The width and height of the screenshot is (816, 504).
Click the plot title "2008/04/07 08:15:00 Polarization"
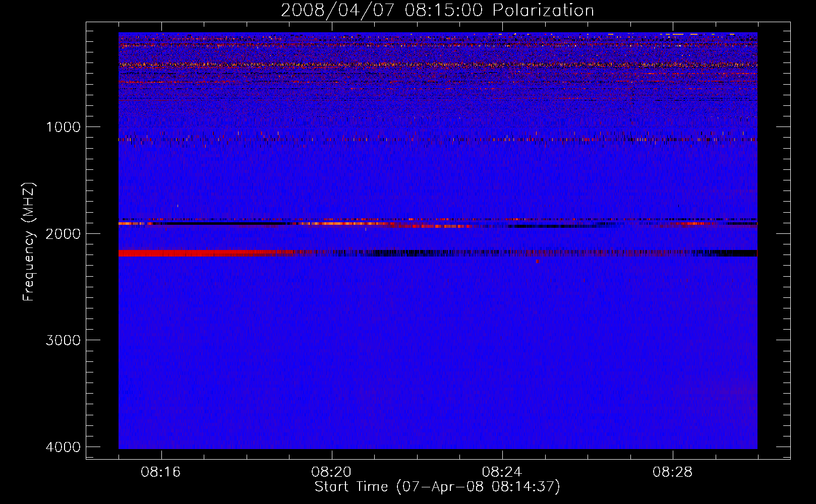click(437, 10)
